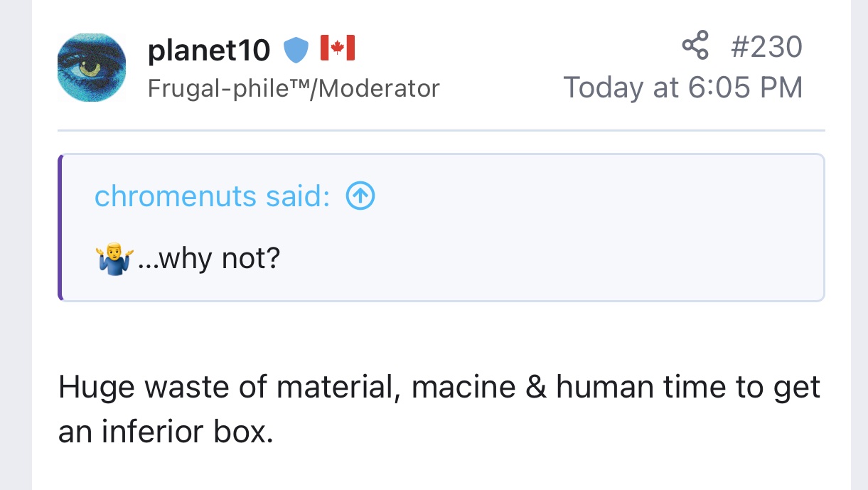Open planet10's eye avatar image
The height and width of the screenshot is (490, 868).
(x=92, y=67)
